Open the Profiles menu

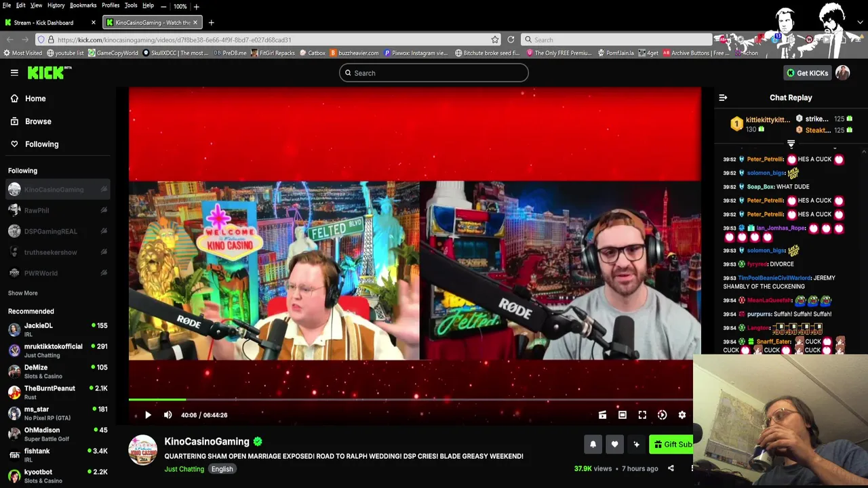click(x=111, y=5)
